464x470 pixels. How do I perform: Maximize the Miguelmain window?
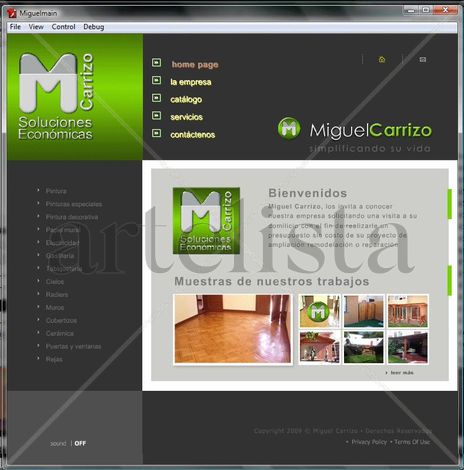pos(426,10)
